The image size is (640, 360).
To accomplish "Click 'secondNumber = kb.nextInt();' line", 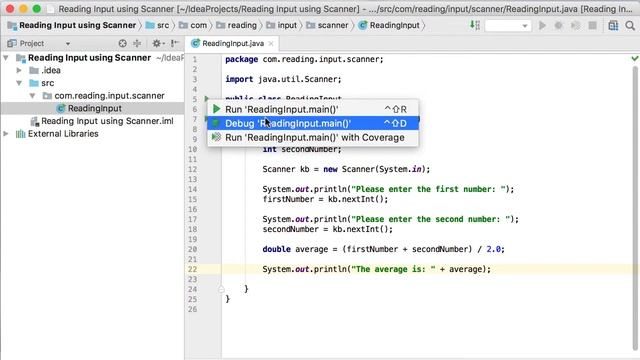I will [327, 229].
